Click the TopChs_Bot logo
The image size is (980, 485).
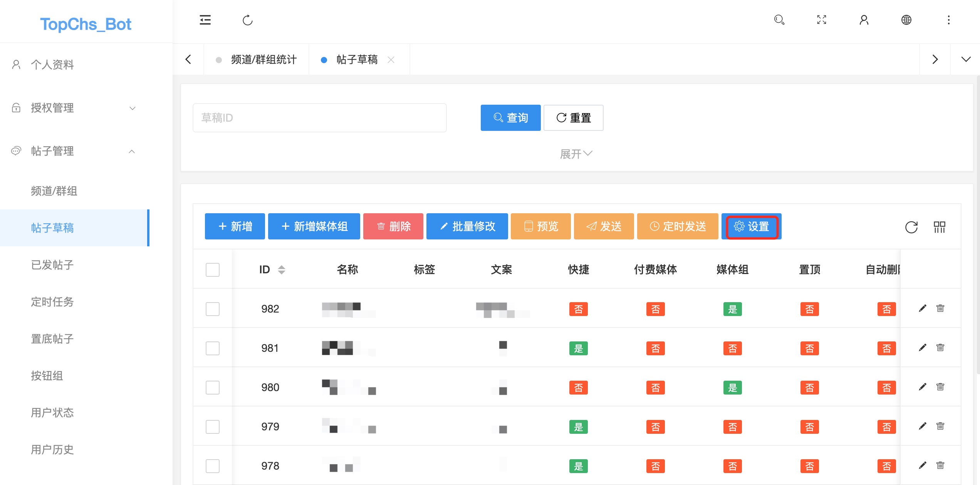click(x=86, y=24)
